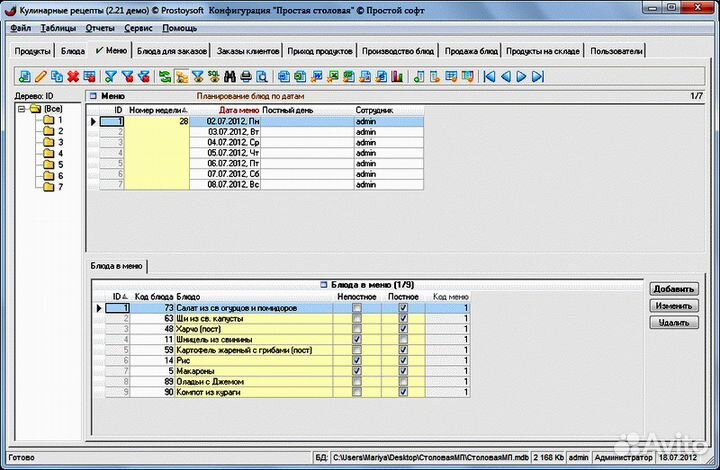720x470 pixels.
Task: Uncheck Постное for Компот из кураги
Action: coord(403,392)
